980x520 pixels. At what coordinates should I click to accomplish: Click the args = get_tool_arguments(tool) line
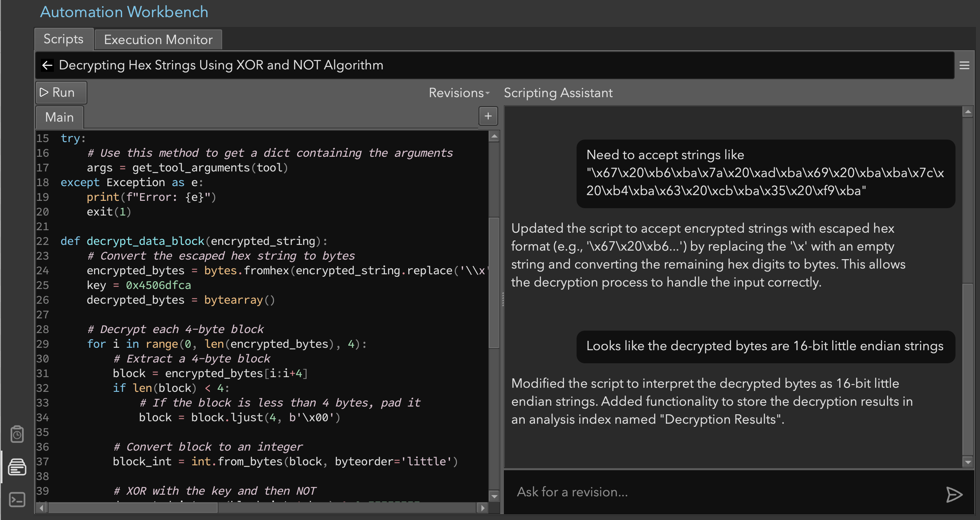click(187, 168)
